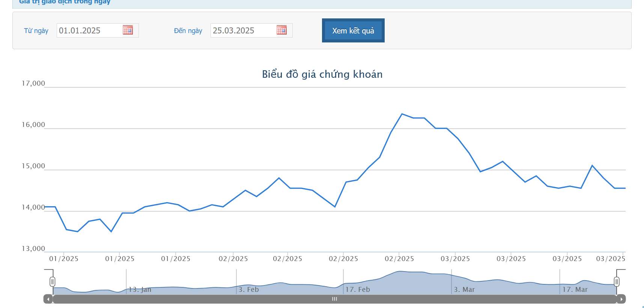
Task: Open the Đến ngày calendar picker icon
Action: (281, 30)
